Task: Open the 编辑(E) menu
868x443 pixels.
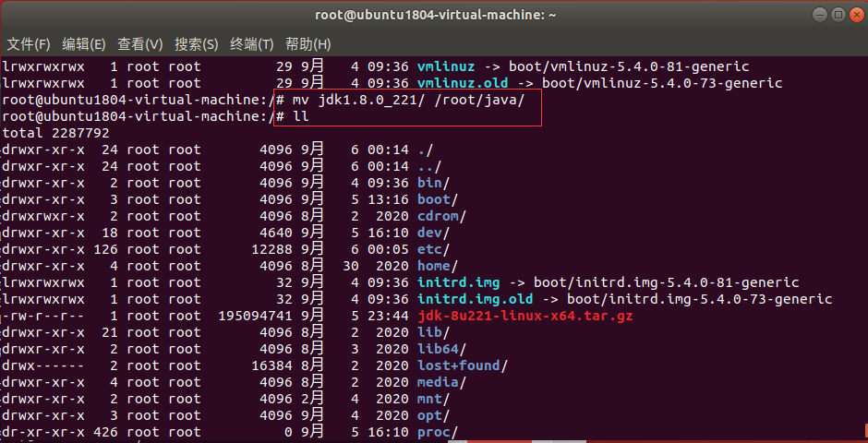Action: 84,44
